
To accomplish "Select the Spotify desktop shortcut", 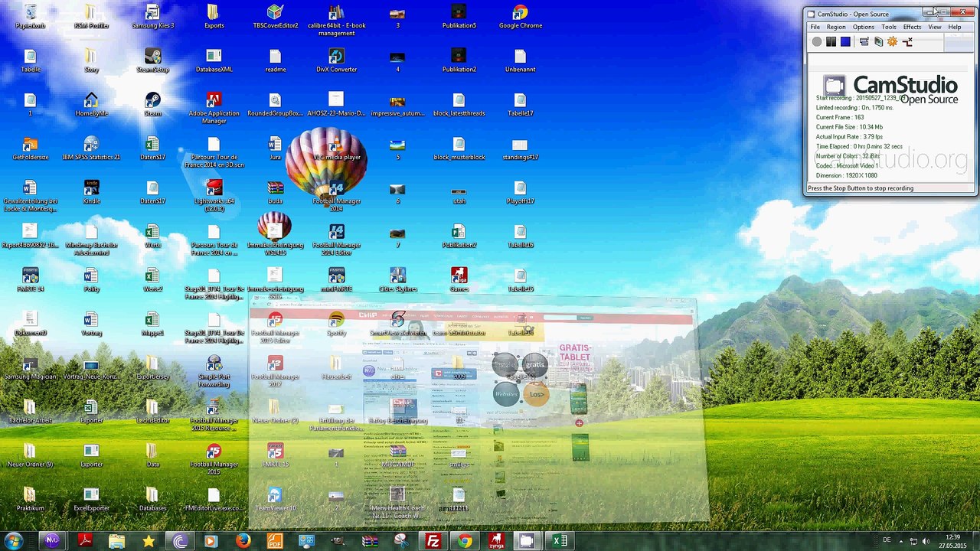I will 336,324.
